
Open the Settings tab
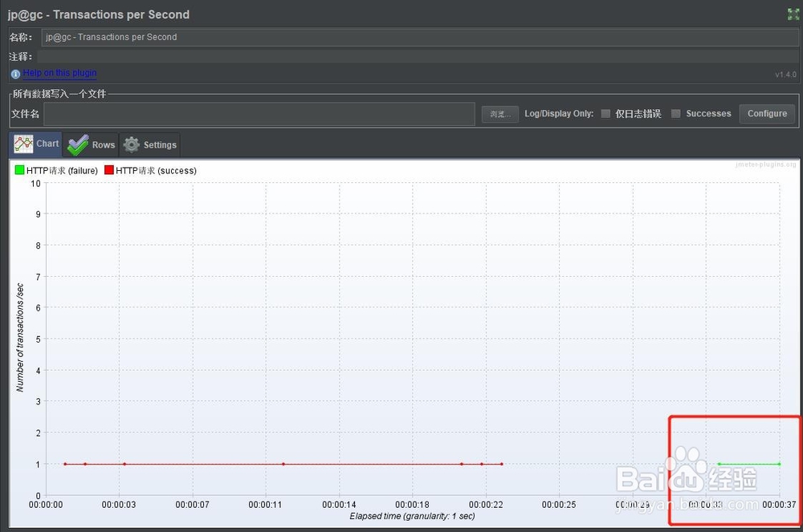[150, 144]
